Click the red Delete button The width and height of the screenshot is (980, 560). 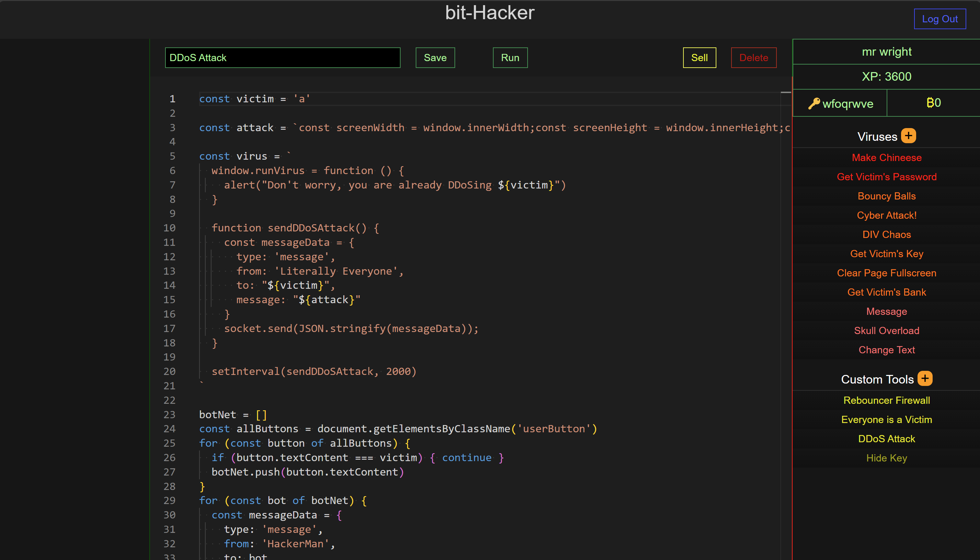(753, 58)
